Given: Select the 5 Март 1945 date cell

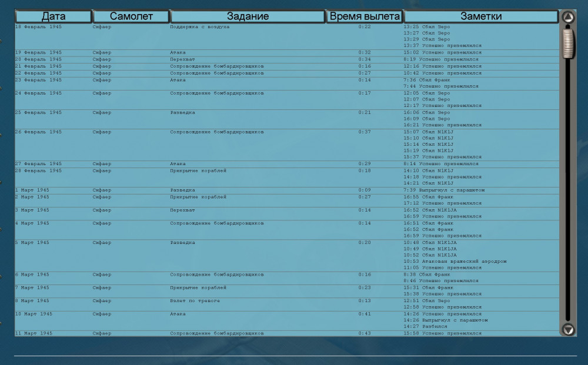Looking at the screenshot, I should tap(32, 243).
